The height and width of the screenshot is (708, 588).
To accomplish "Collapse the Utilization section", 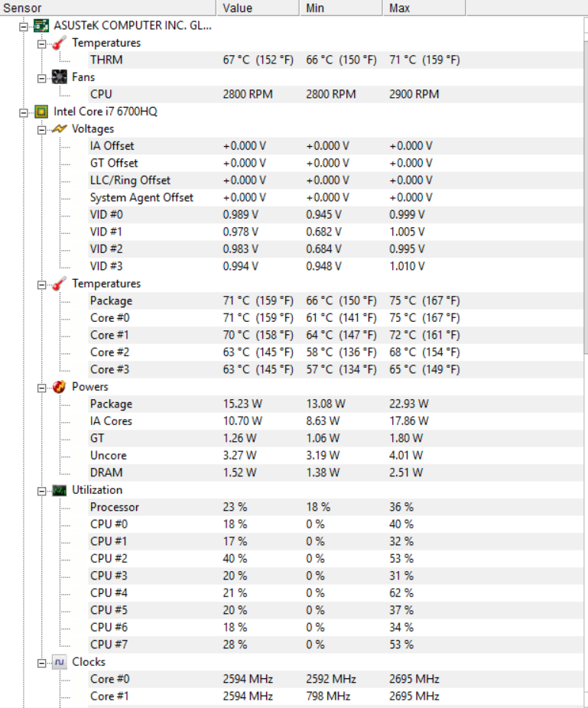I will 42,491.
